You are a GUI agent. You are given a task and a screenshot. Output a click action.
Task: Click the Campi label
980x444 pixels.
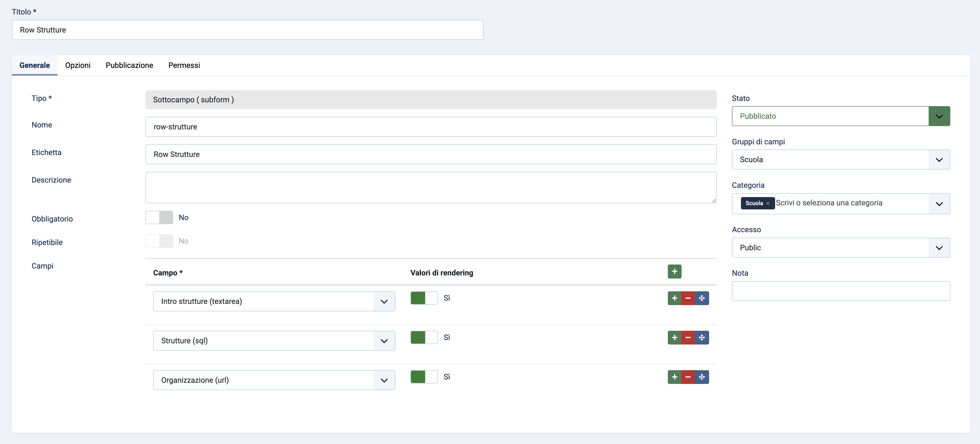[42, 266]
